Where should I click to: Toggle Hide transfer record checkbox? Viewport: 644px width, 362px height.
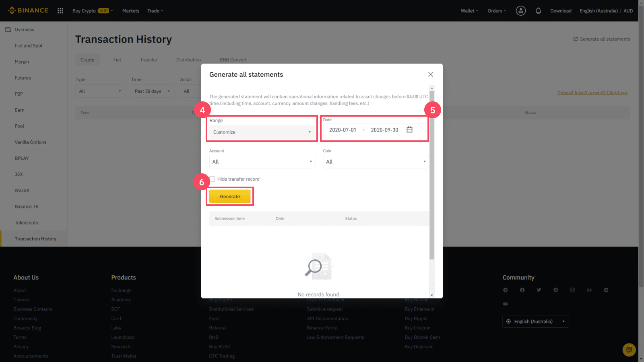212,179
